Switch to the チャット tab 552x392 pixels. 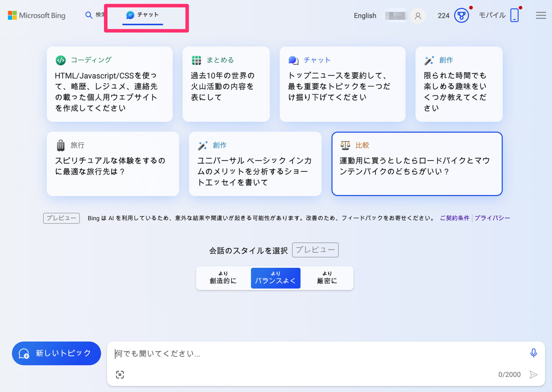(x=143, y=15)
